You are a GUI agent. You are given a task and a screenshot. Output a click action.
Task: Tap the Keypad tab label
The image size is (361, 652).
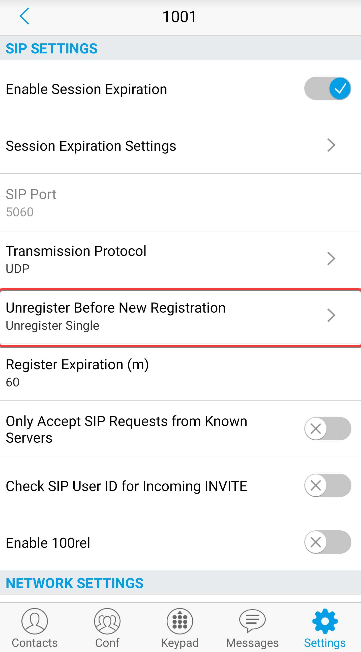coord(180,643)
